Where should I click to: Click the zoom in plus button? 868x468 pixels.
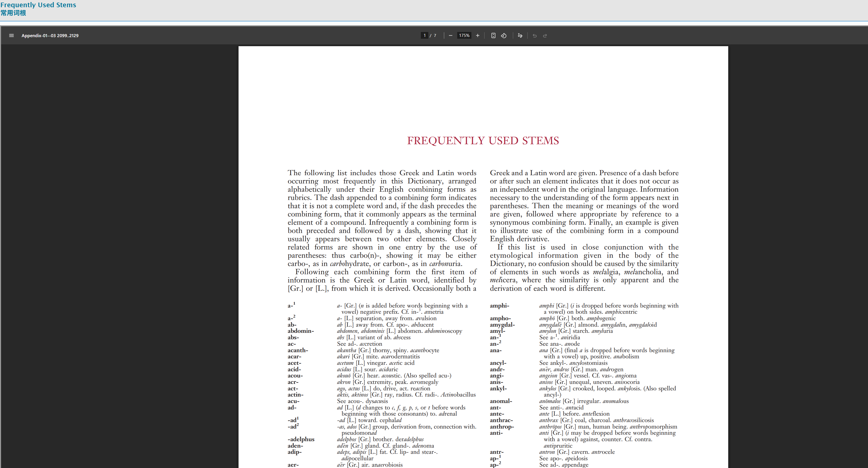pyautogui.click(x=478, y=35)
